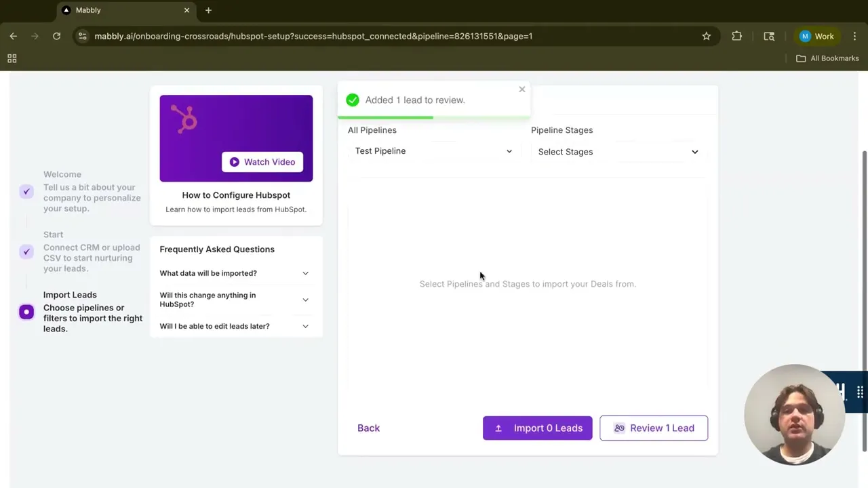The height and width of the screenshot is (488, 868).
Task: Click the HubSpot logo on video thumbnail
Action: 184,119
